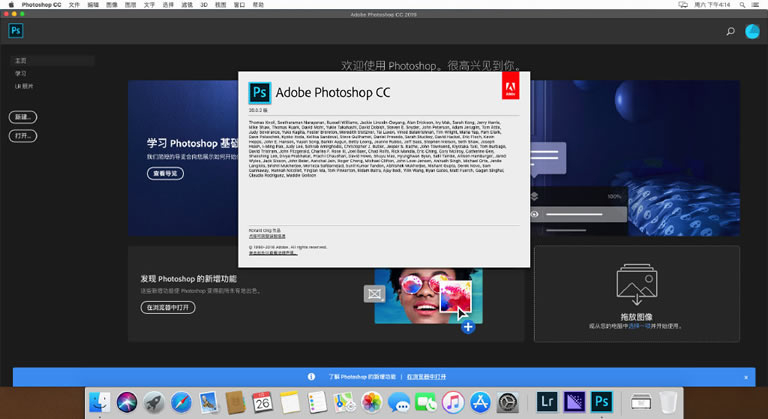The width and height of the screenshot is (768, 419).
Task: Click the 20.0.2 version text in About dialog
Action: pyautogui.click(x=258, y=111)
